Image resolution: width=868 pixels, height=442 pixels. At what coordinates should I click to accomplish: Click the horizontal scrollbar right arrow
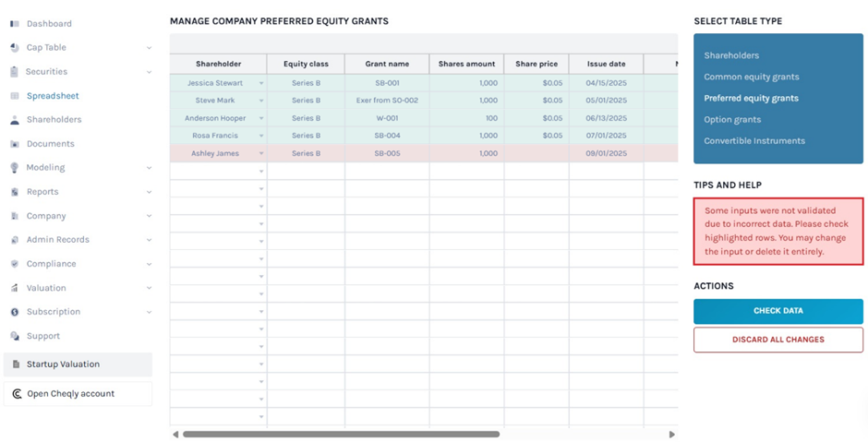[672, 434]
